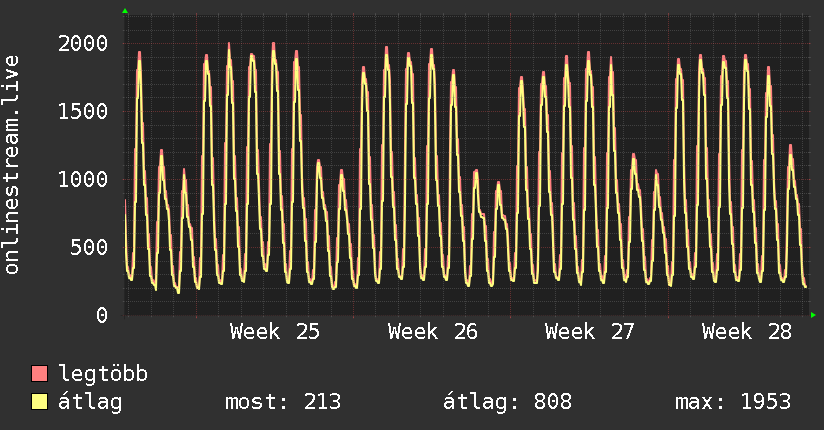
Task: Click the pink legtöbb legend swatch
Action: click(39, 373)
